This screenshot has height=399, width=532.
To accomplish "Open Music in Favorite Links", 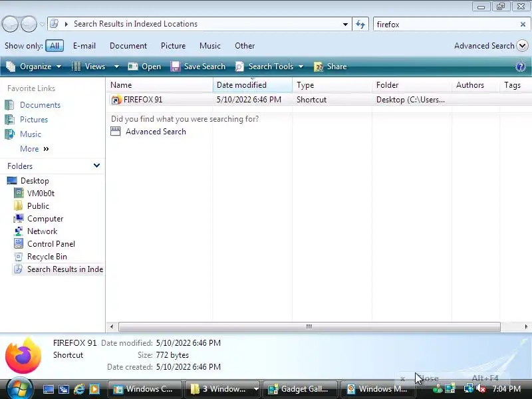I will point(31,134).
